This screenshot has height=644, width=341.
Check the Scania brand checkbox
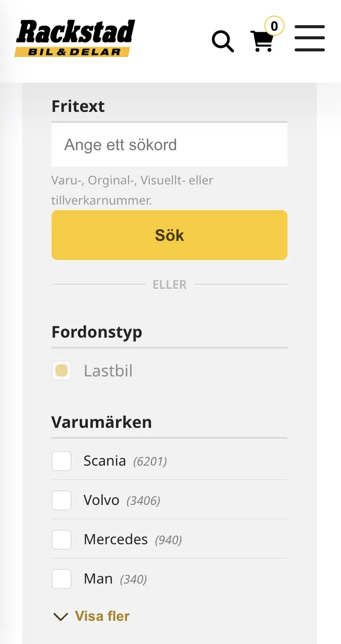pos(61,461)
